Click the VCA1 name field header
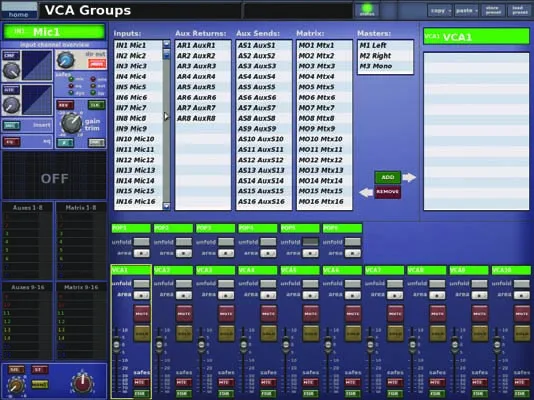The image size is (534, 400). pos(476,36)
